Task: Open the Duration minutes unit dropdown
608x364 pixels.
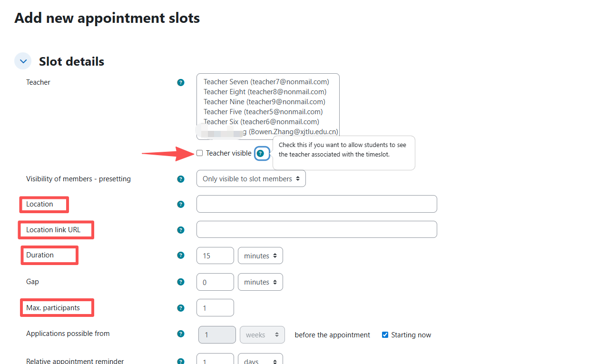Action: [260, 256]
